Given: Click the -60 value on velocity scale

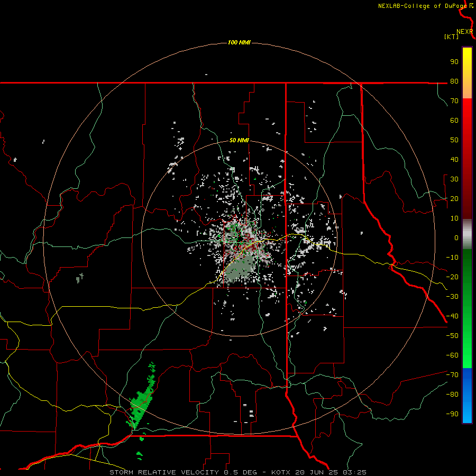Looking at the screenshot, I should pos(452,355).
